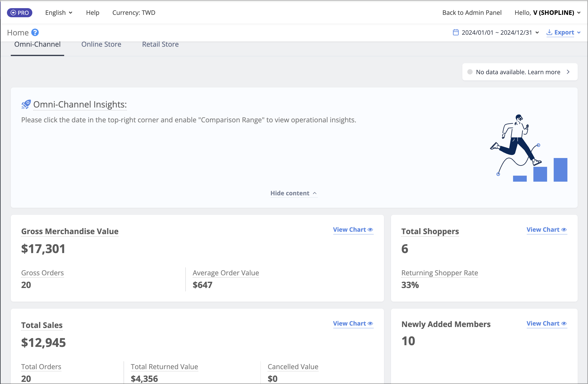Click the Export download icon
588x384 pixels.
click(549, 32)
